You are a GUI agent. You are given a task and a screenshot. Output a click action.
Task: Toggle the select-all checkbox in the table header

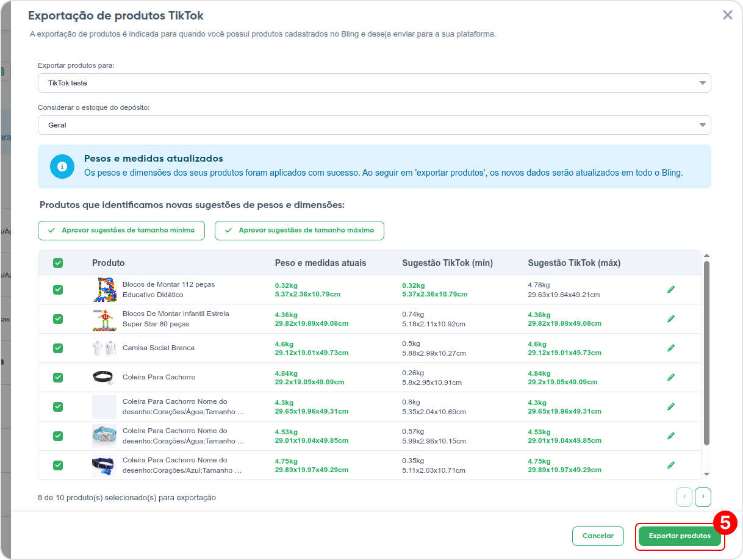click(58, 263)
